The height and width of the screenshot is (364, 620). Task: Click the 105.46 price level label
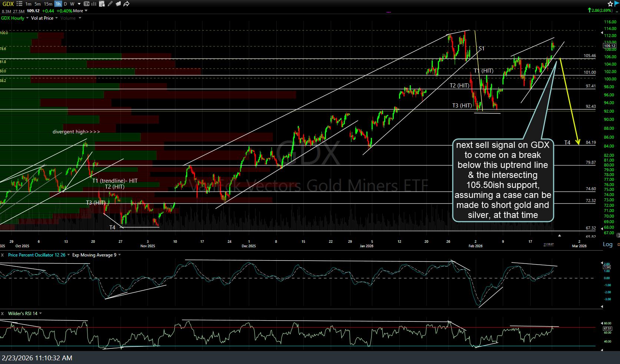(x=590, y=56)
